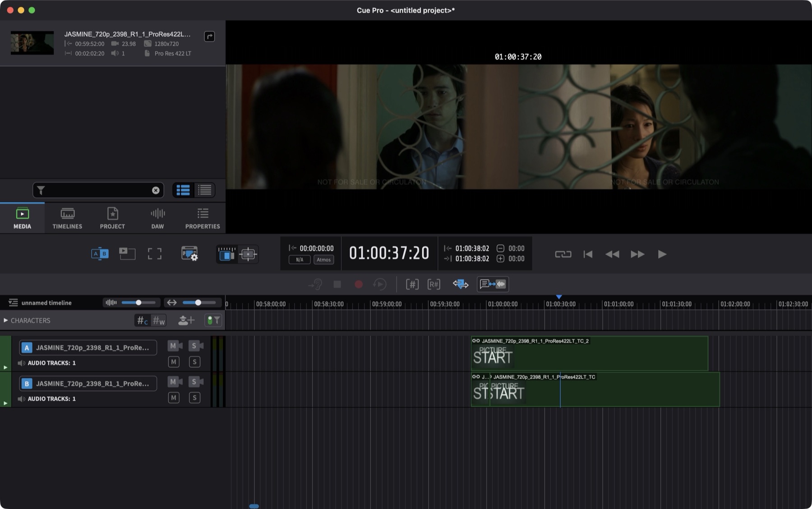Click the pre-roll minus icon
Screen dimensions: 812x509
[500, 248]
